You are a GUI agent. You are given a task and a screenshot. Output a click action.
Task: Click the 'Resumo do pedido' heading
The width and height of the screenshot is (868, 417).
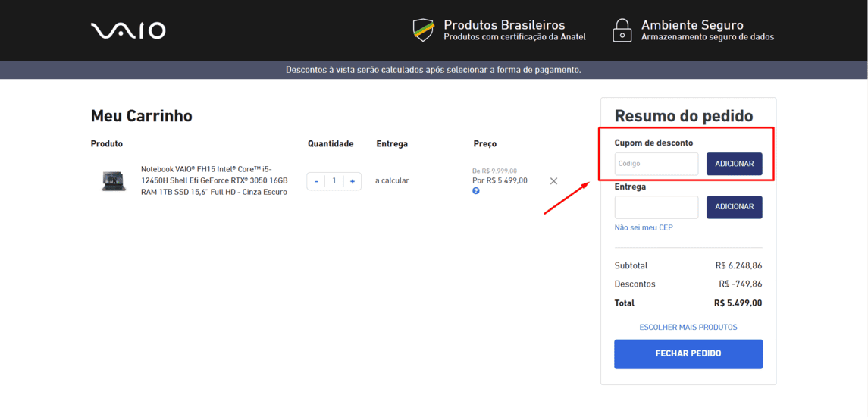pos(684,116)
